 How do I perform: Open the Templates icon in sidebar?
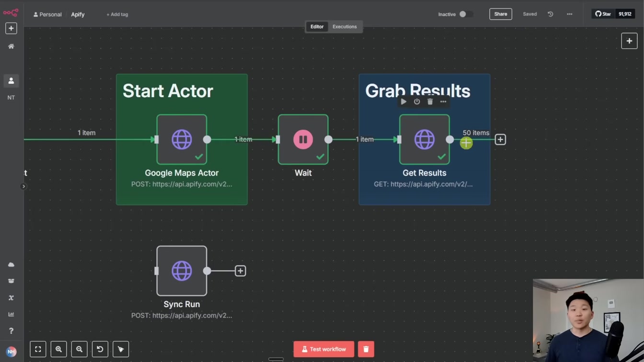click(11, 281)
